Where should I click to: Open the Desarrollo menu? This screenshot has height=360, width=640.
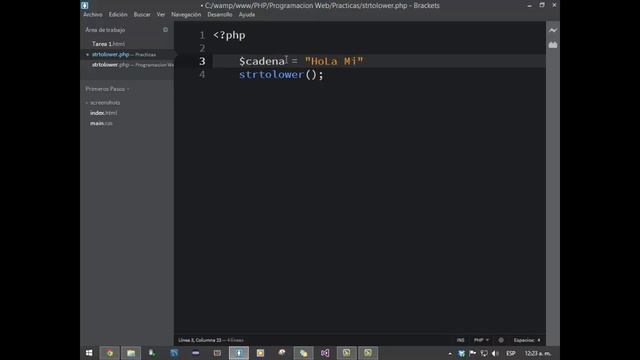(x=220, y=15)
